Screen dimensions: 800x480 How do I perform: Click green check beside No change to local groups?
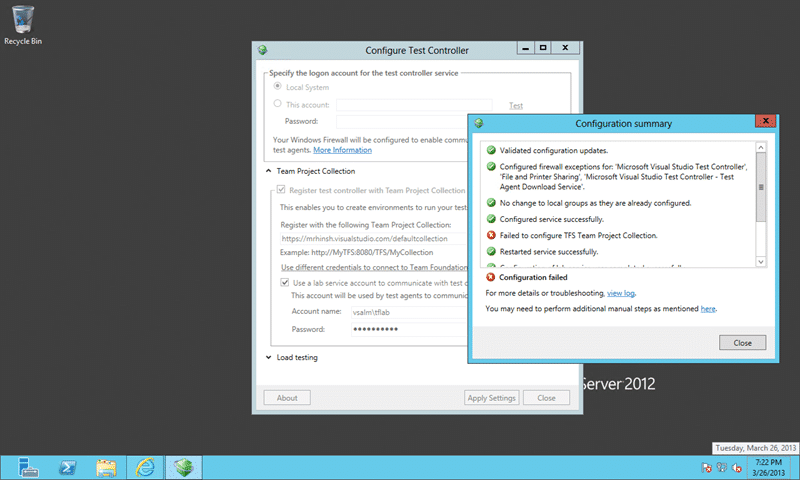click(491, 203)
